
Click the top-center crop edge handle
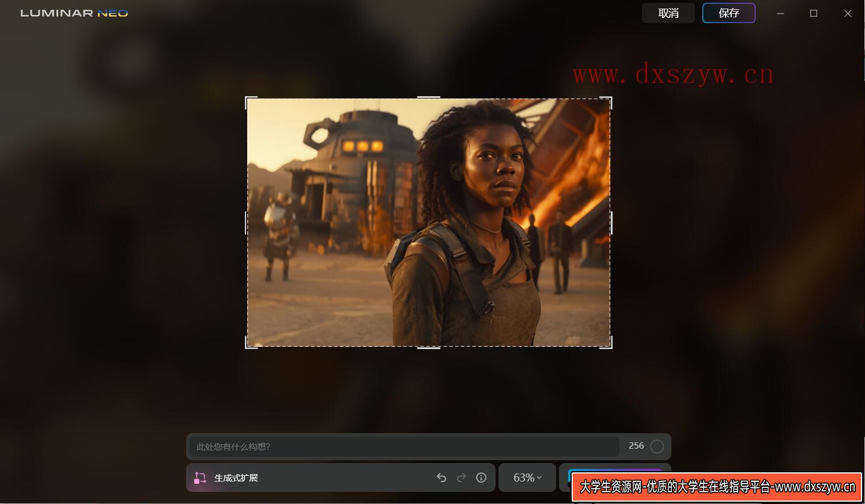(428, 97)
